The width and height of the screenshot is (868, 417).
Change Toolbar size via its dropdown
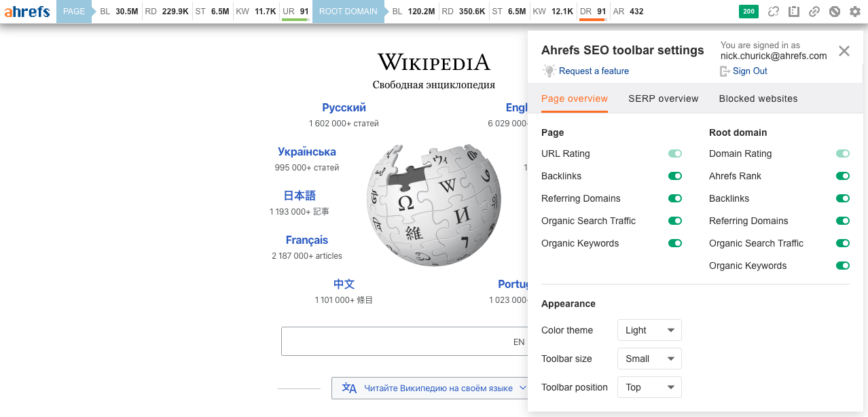(649, 359)
